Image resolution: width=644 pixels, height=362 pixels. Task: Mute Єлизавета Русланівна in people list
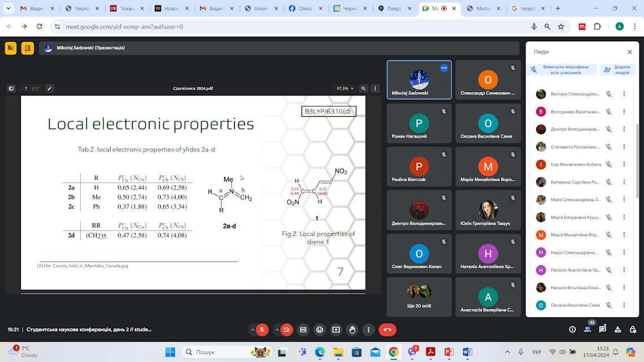point(608,147)
